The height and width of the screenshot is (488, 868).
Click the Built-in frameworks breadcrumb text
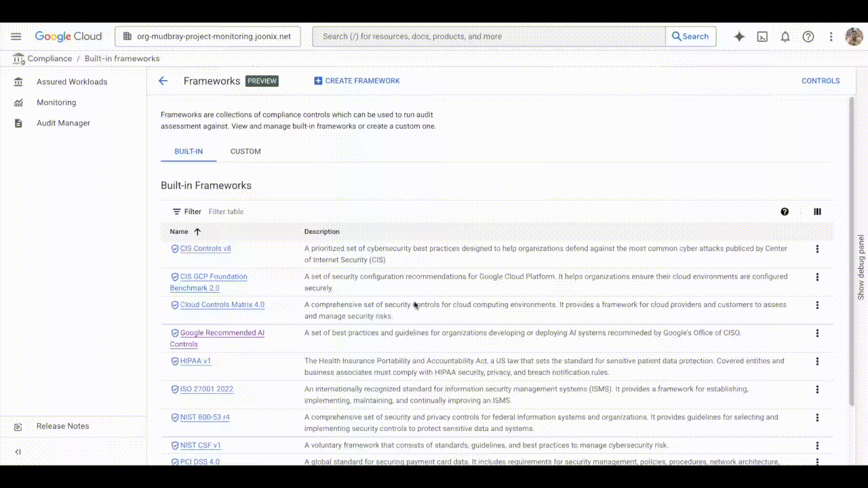click(x=122, y=59)
